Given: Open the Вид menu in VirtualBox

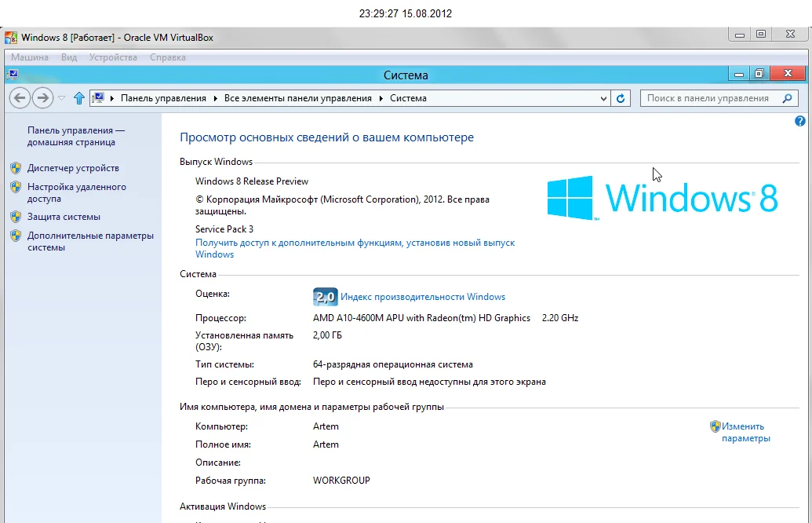Looking at the screenshot, I should pyautogui.click(x=69, y=57).
